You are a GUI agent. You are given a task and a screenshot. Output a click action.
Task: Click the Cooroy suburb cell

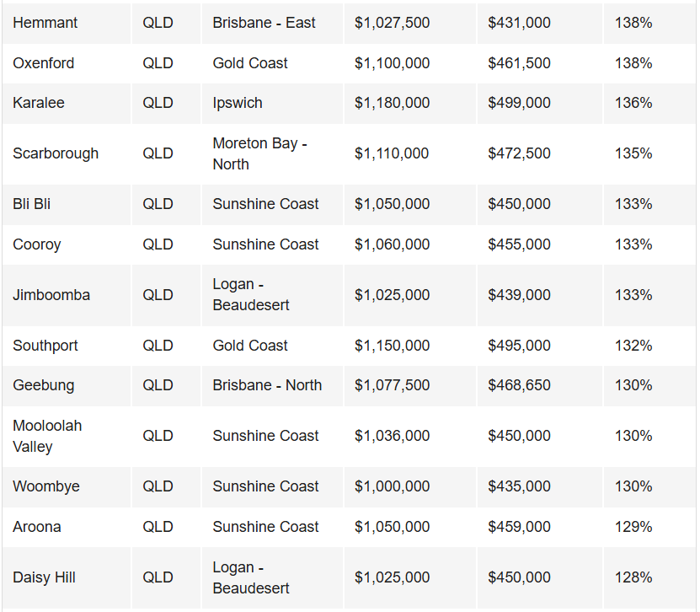click(x=37, y=244)
